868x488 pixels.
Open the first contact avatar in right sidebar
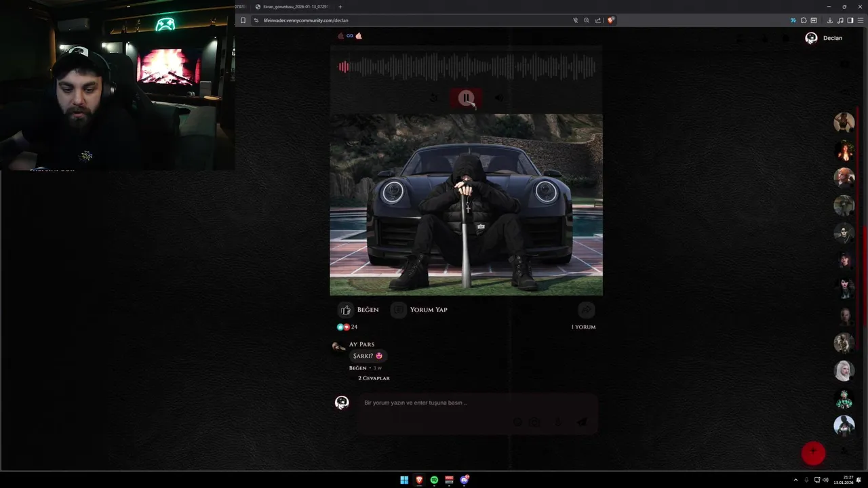pyautogui.click(x=844, y=122)
